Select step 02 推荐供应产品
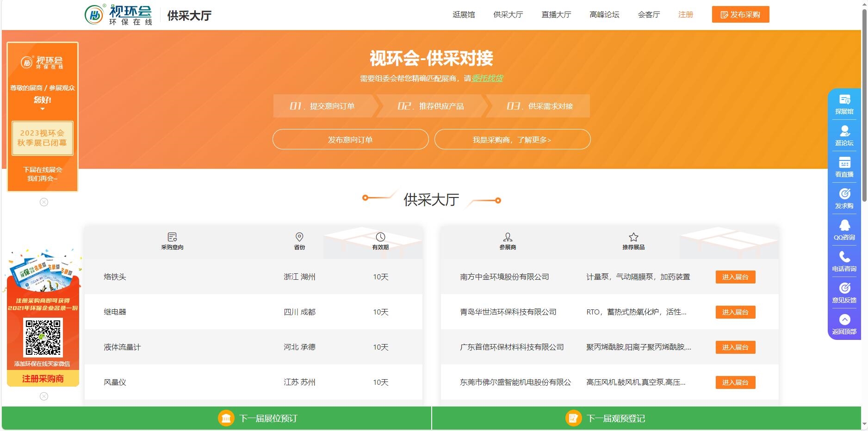Screen dimensions: 868x431 pyautogui.click(x=431, y=106)
